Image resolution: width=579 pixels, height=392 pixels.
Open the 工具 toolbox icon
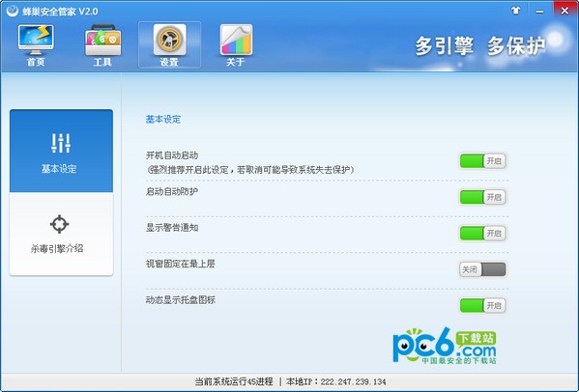[x=102, y=41]
